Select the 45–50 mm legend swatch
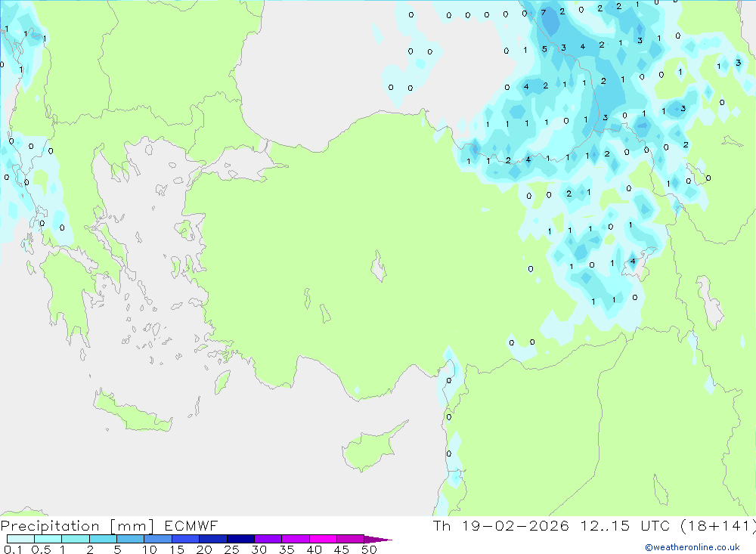Viewport: 756px width, 554px height. [350, 539]
